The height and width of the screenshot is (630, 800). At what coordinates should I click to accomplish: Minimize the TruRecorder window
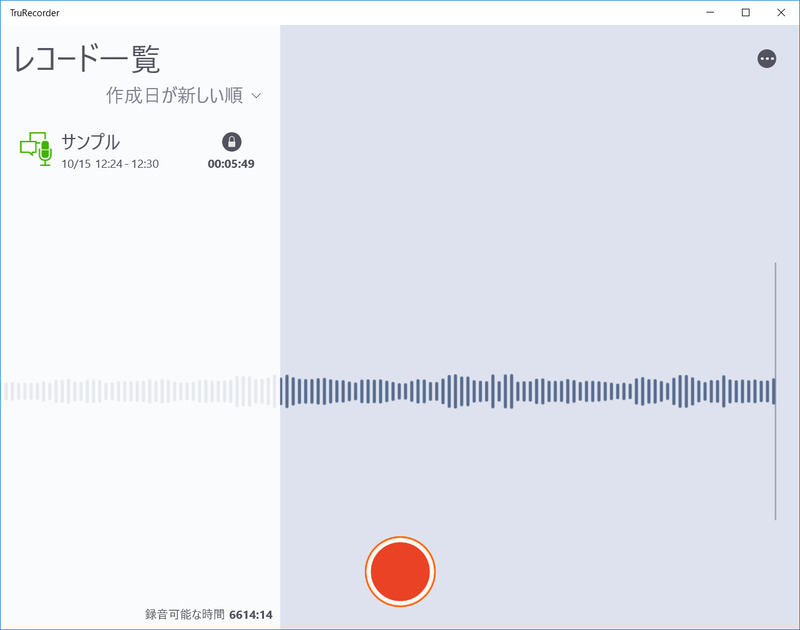pyautogui.click(x=712, y=13)
